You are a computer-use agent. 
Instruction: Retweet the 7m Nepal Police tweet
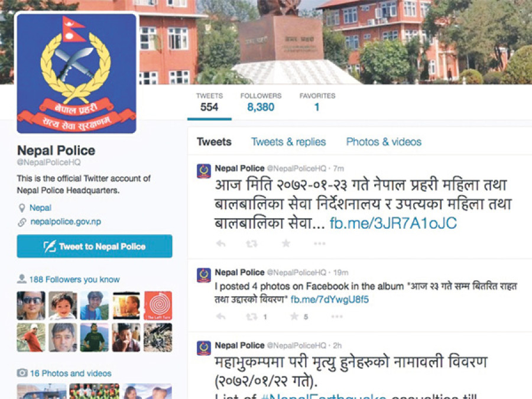pos(251,244)
